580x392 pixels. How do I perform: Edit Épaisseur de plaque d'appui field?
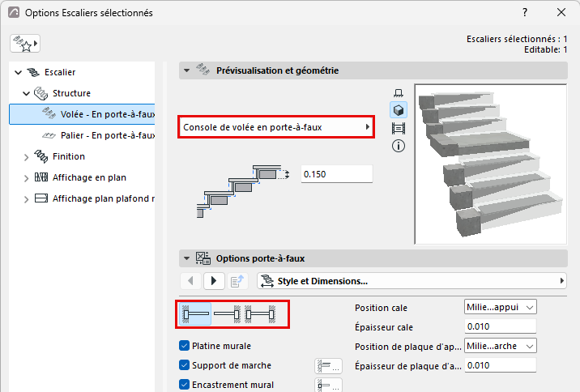click(501, 365)
